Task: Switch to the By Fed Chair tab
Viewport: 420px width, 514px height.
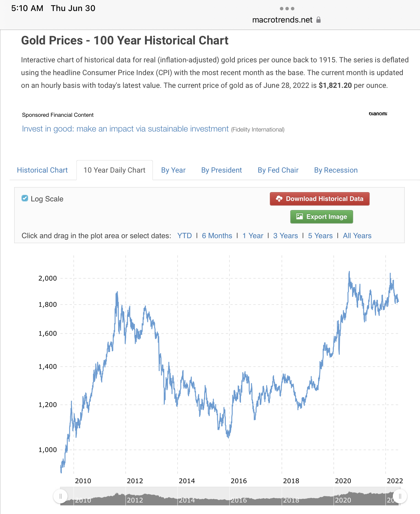Action: pyautogui.click(x=278, y=170)
